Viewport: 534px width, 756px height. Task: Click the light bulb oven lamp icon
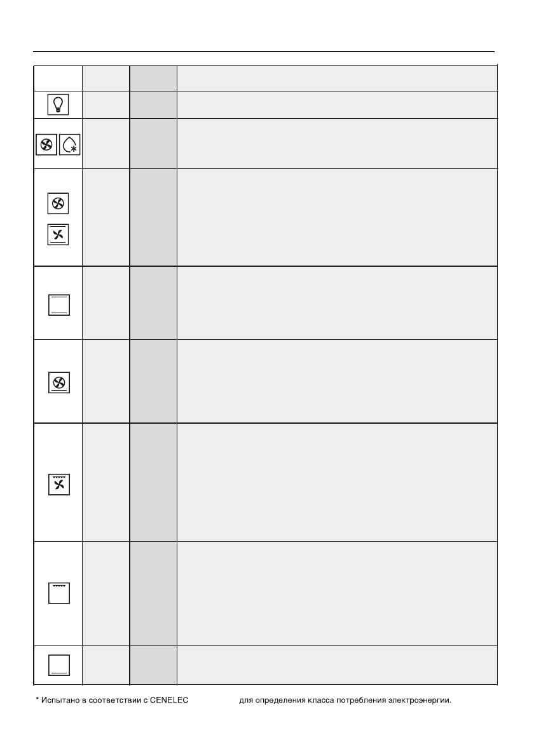coord(58,104)
